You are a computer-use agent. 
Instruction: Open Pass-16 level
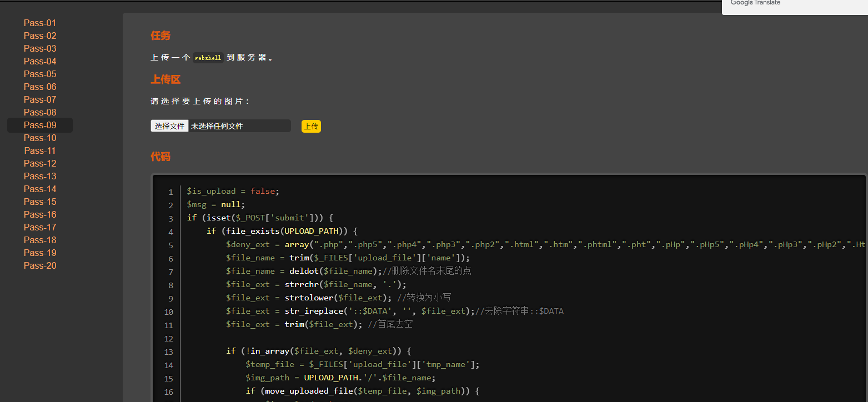(x=40, y=214)
